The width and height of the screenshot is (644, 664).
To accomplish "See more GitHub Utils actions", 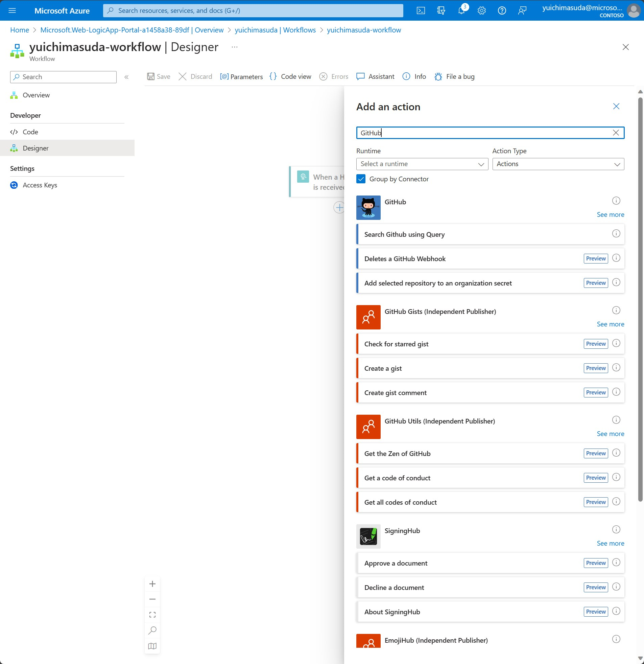I will [x=610, y=434].
